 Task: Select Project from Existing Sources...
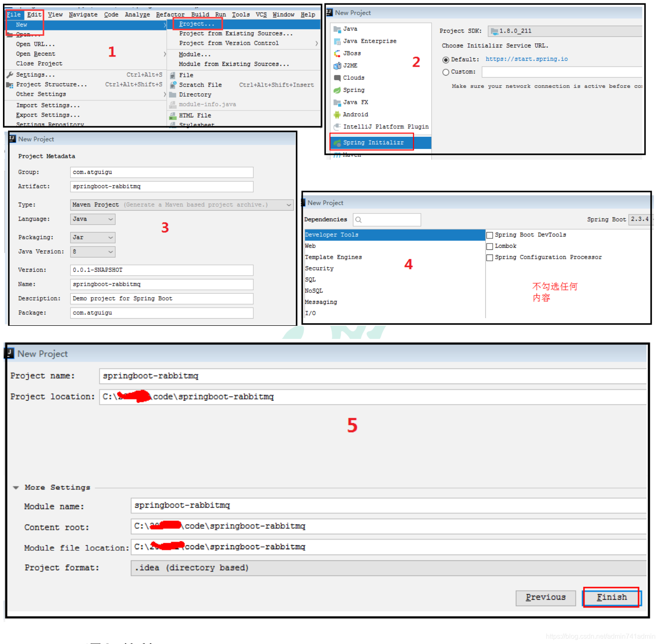coord(236,33)
